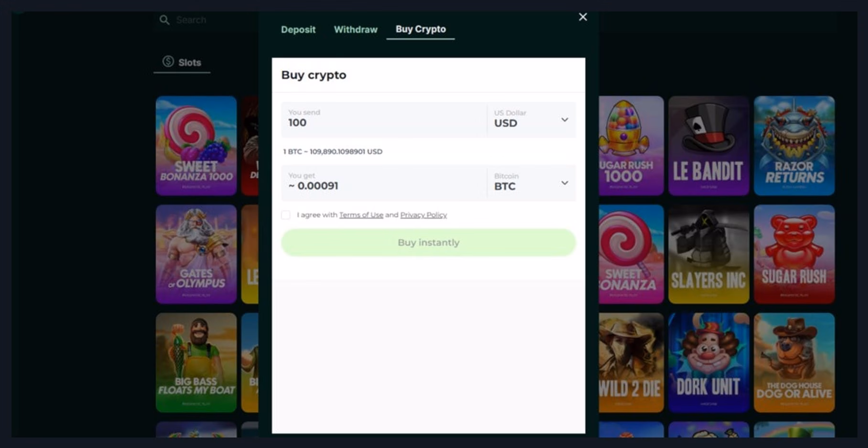The height and width of the screenshot is (448, 868).
Task: Expand the USD currency dropdown
Action: (x=564, y=120)
